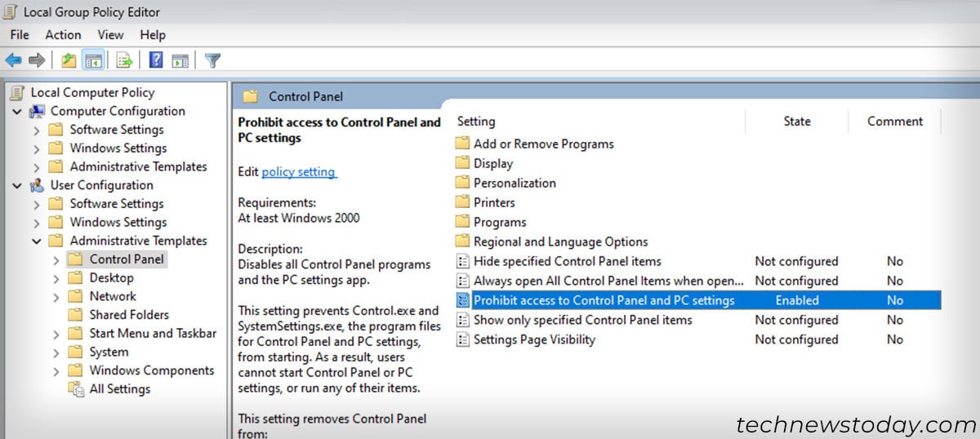980x439 pixels.
Task: Select Start Menu and Taskbar in tree
Action: point(153,334)
